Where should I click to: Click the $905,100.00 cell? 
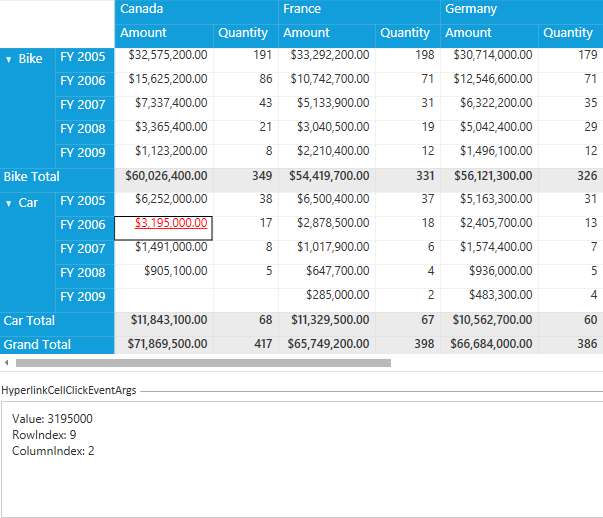(164, 276)
